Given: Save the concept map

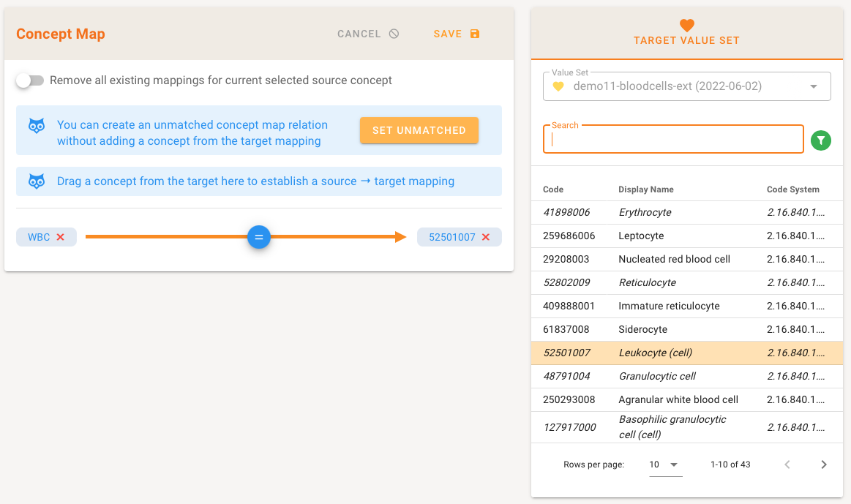Looking at the screenshot, I should 457,34.
